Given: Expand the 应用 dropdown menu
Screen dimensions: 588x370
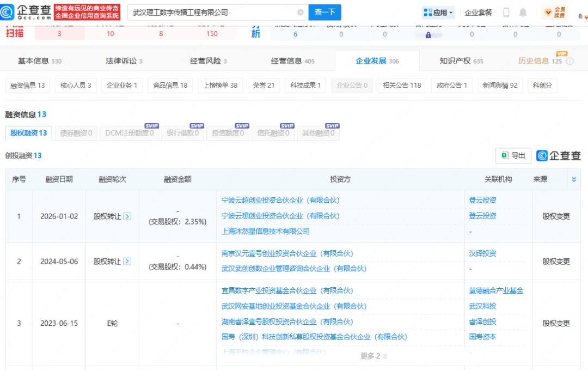Looking at the screenshot, I should [x=438, y=13].
